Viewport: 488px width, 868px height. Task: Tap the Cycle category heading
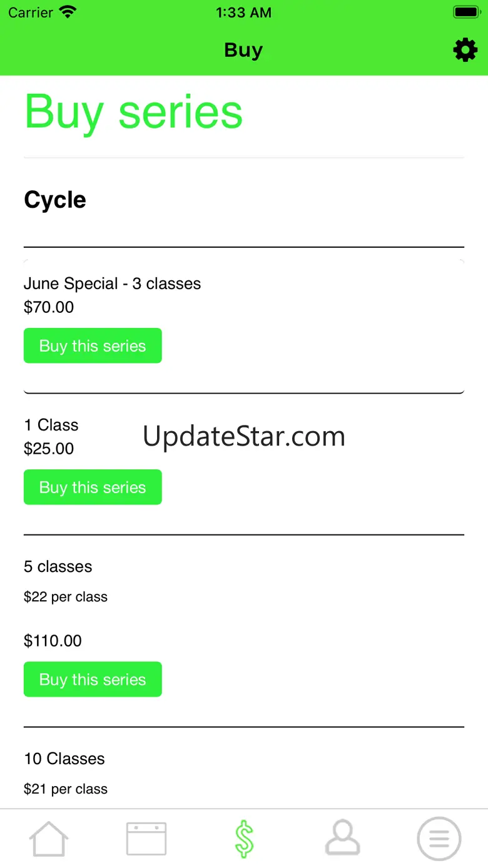[55, 200]
